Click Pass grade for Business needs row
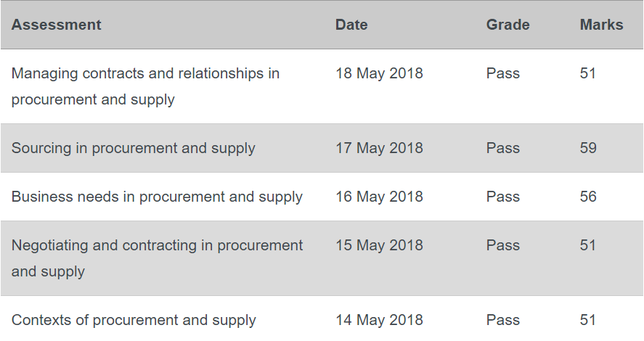The width and height of the screenshot is (644, 341). [x=502, y=197]
